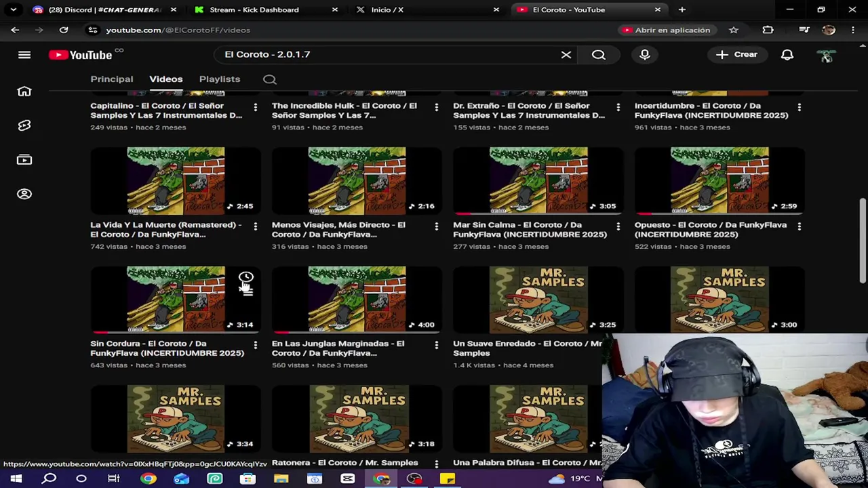Open options menu for The Incredible Hulk video

pos(436,107)
